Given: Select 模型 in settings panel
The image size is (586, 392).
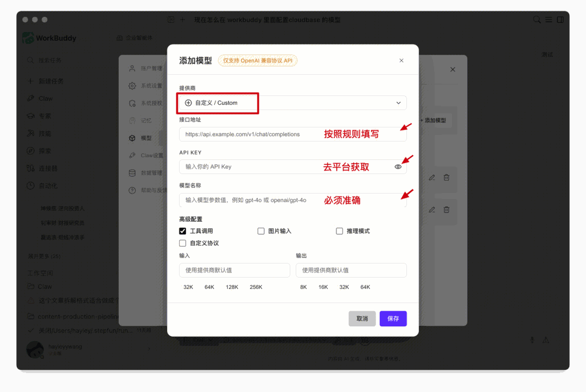Looking at the screenshot, I should (x=141, y=138).
